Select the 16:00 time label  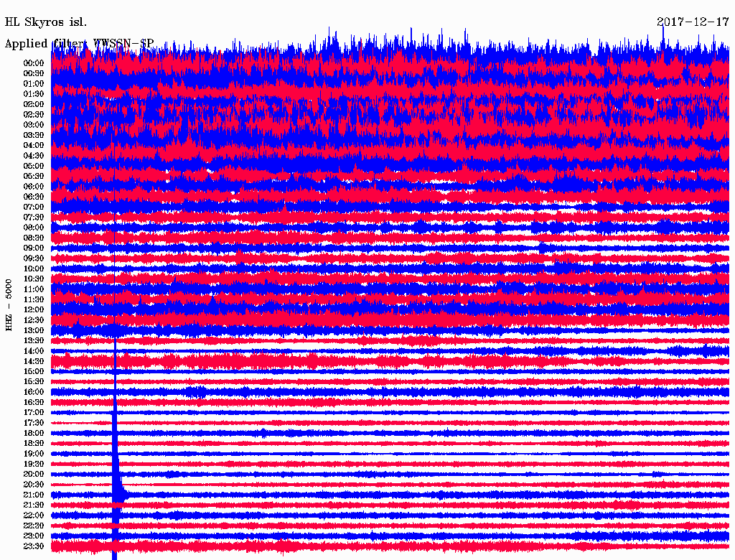(x=34, y=392)
